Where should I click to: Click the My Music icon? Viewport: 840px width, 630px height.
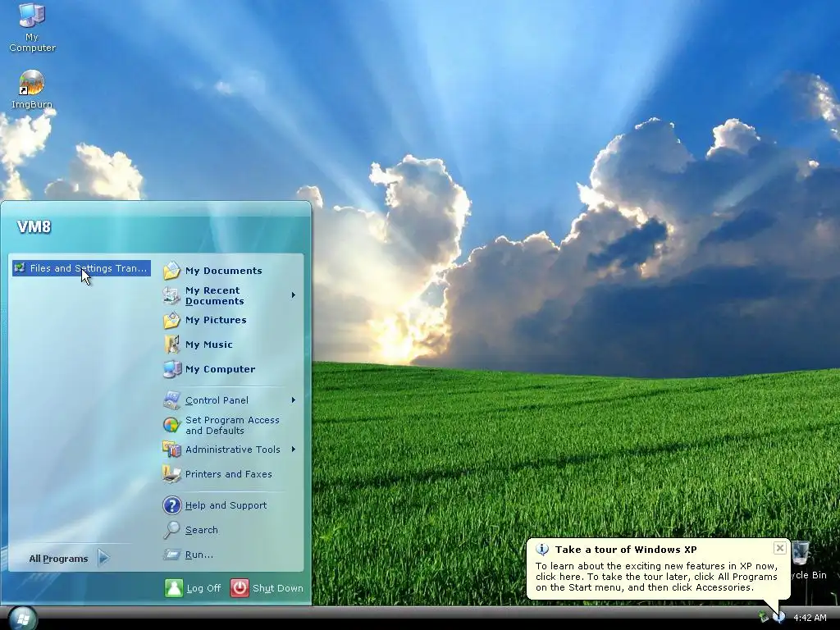tap(171, 344)
